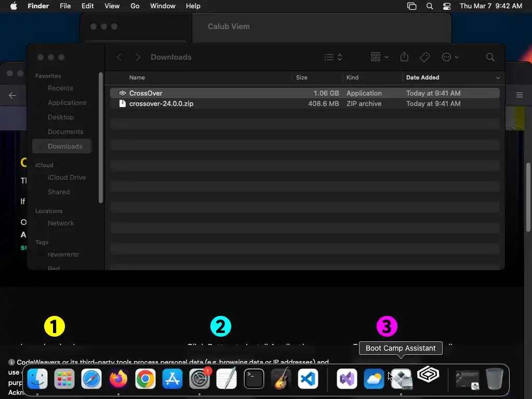
Task: Open purple Visual Studio icon in Dock
Action: (347, 378)
